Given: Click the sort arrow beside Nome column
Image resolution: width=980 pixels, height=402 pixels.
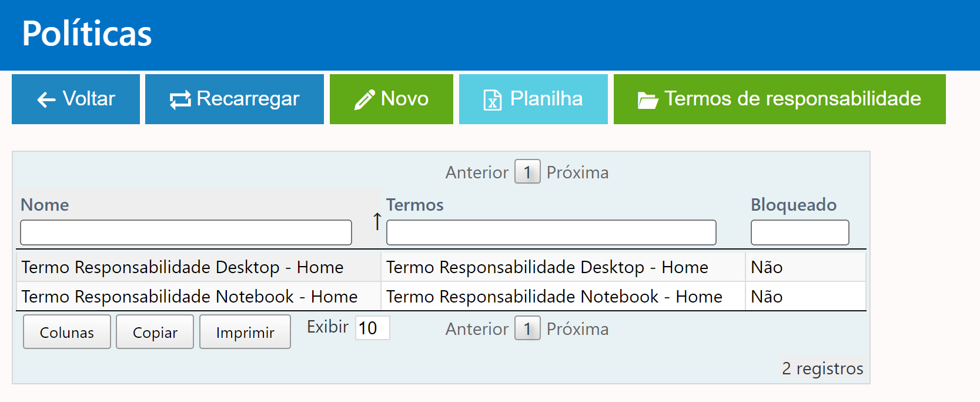Looking at the screenshot, I should [x=377, y=222].
